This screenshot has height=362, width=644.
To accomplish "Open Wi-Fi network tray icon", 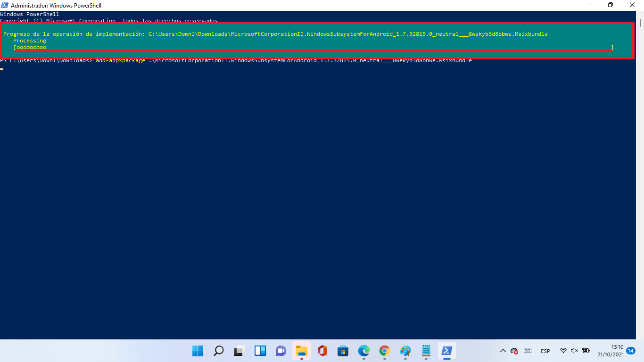I will pyautogui.click(x=563, y=351).
